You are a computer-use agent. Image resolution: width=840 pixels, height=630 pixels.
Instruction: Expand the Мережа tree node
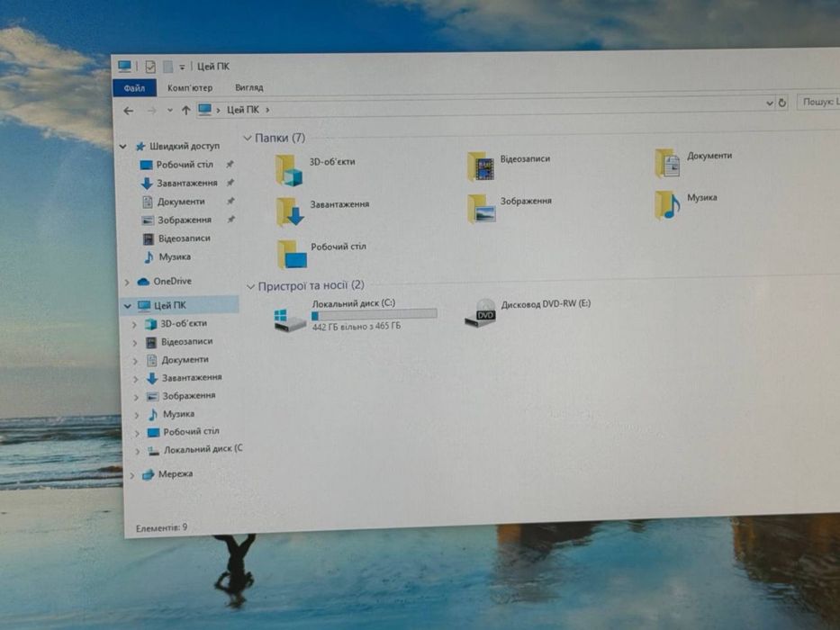coord(132,475)
